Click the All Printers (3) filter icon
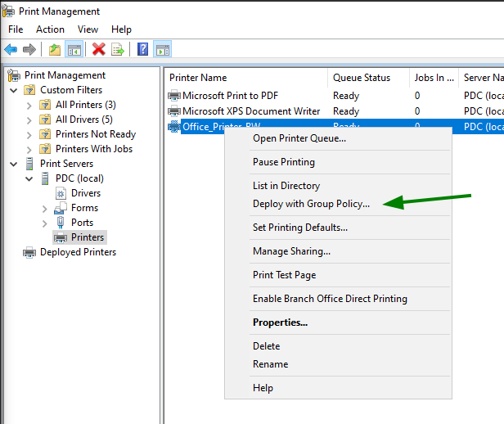Screen dimensions: 504x424 click(x=45, y=105)
